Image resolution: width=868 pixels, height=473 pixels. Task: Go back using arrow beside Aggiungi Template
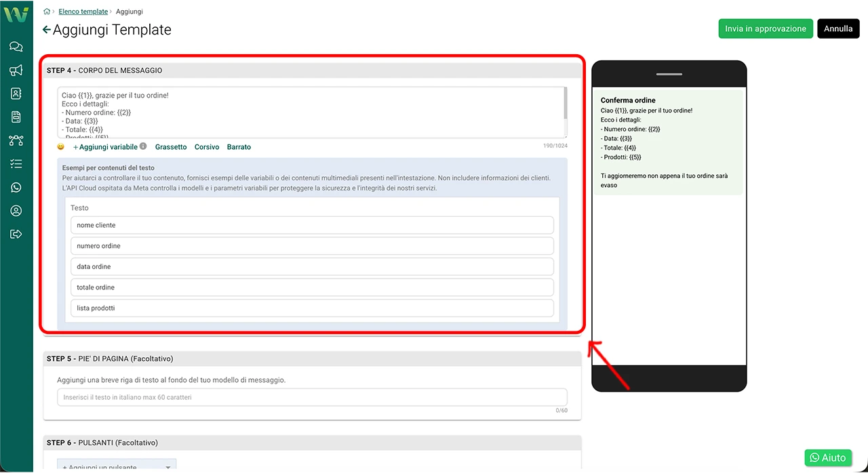pyautogui.click(x=46, y=30)
